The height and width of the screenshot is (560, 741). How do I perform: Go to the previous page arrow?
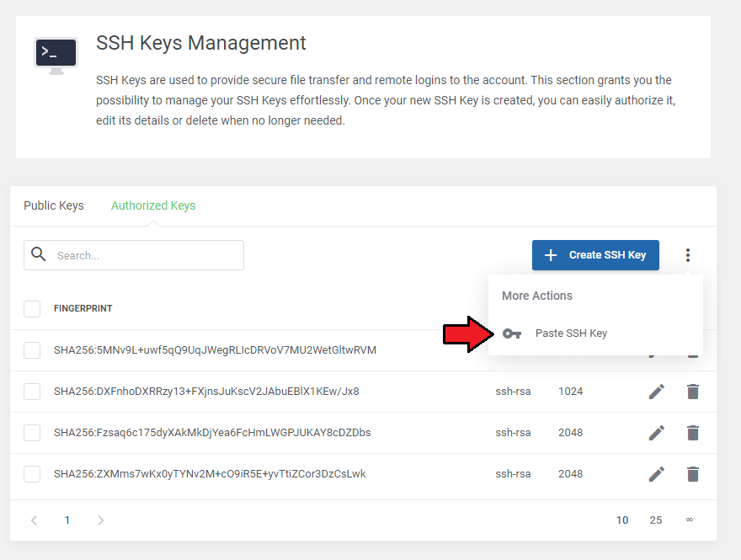[x=34, y=520]
